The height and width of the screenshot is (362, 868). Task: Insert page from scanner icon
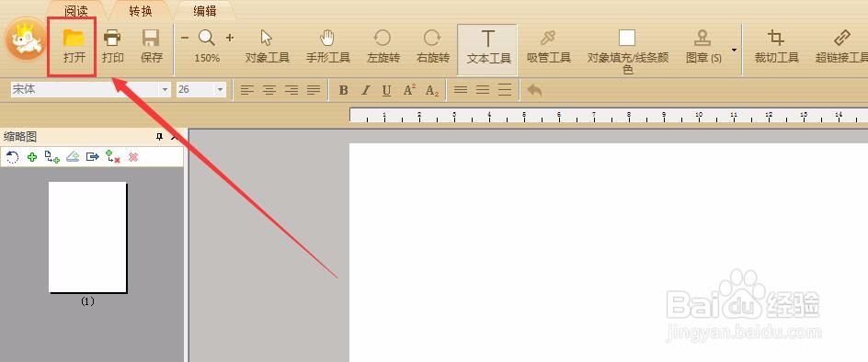pos(73,157)
